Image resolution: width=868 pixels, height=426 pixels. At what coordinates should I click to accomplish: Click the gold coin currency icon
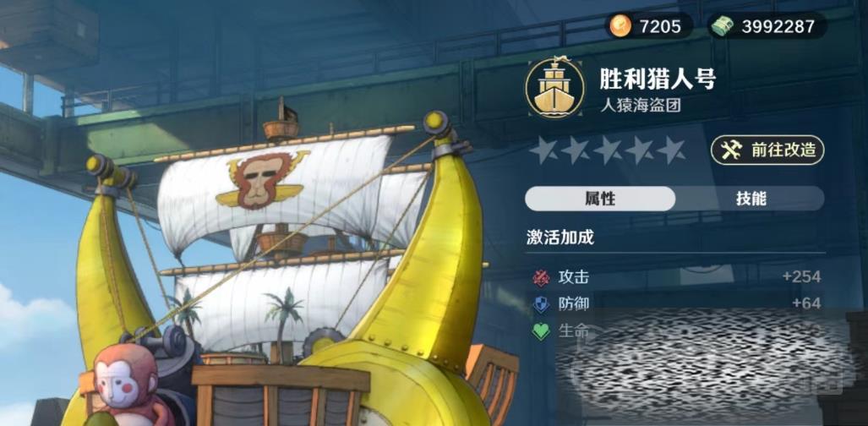[620, 26]
